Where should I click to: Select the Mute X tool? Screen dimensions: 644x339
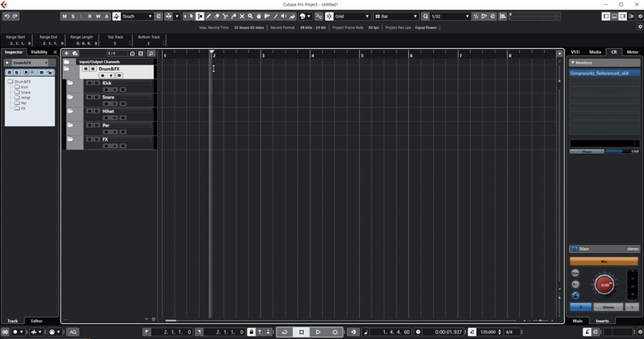(242, 17)
